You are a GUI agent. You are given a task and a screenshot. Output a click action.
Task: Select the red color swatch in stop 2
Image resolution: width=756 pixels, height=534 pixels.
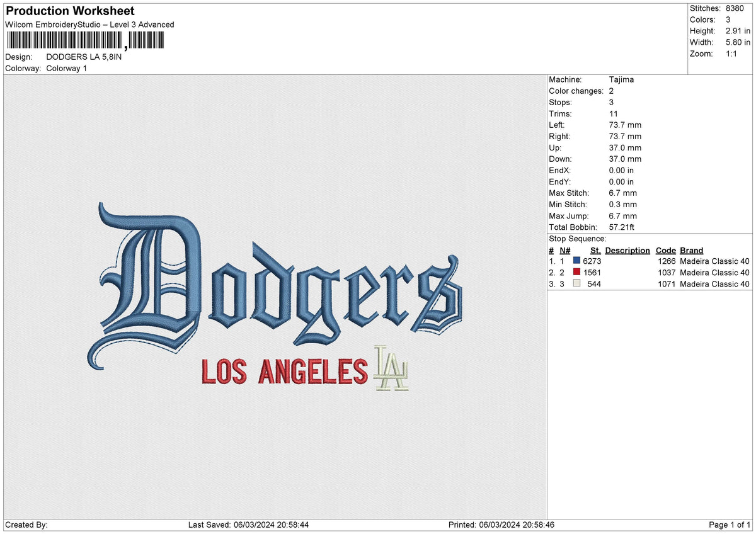click(576, 272)
